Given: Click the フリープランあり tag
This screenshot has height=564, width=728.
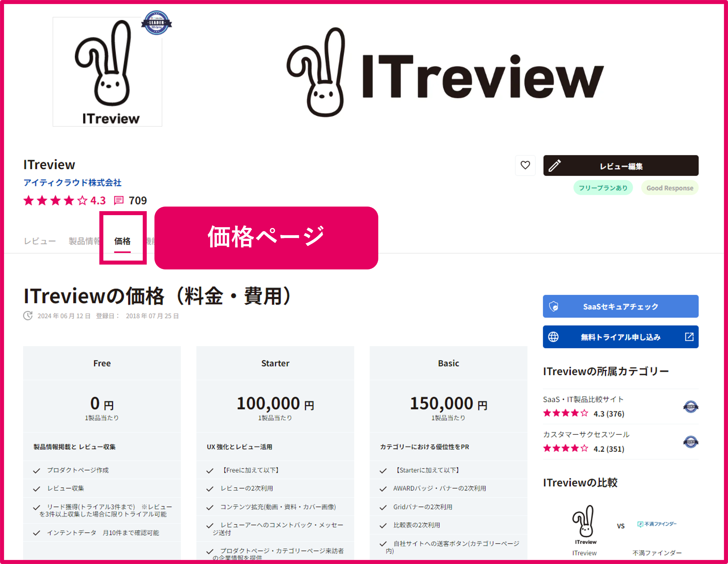Looking at the screenshot, I should pyautogui.click(x=603, y=188).
